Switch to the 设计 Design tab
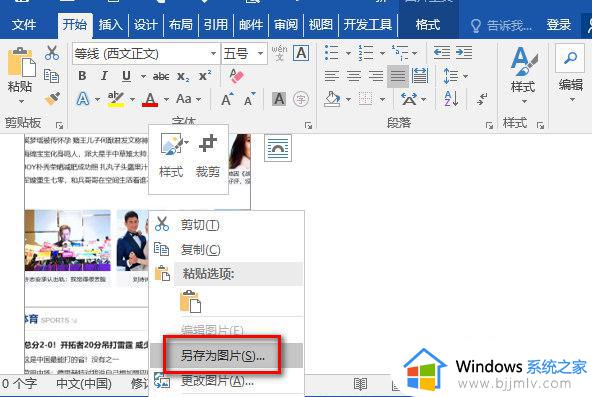This screenshot has height=397, width=592. [x=145, y=25]
